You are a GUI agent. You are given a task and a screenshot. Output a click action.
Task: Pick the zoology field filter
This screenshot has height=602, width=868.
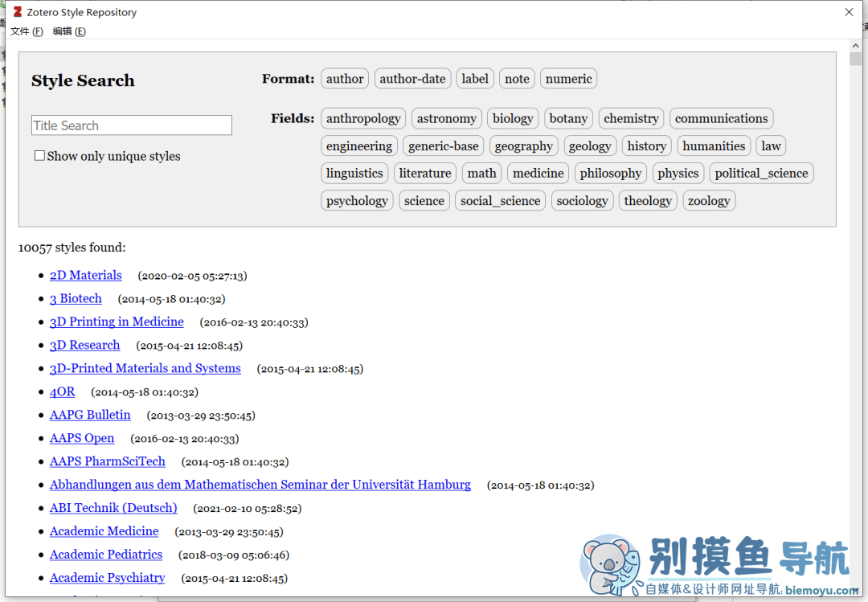[x=709, y=201]
